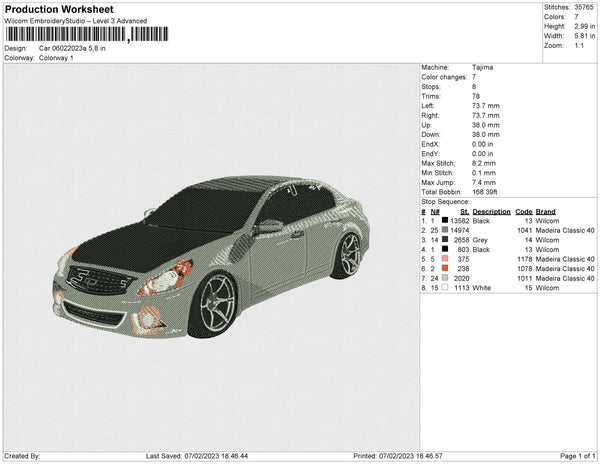
Task: Click the barcode under the worksheet title
Action: pos(85,34)
